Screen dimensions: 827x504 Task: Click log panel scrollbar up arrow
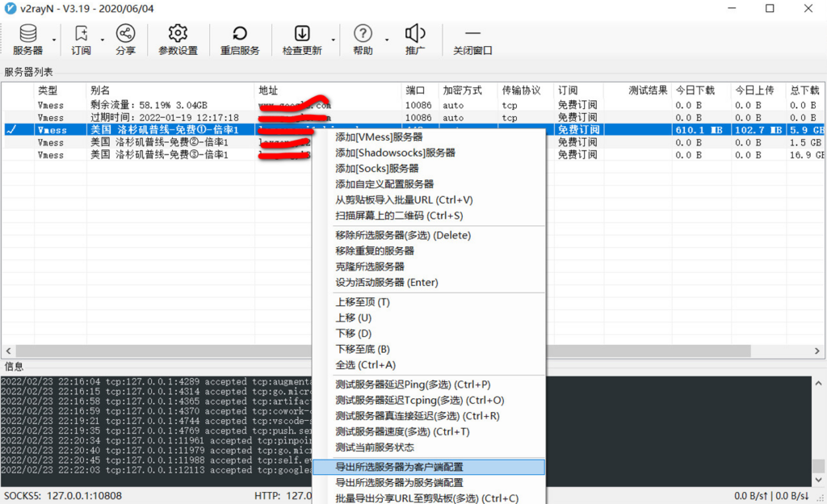click(x=818, y=384)
